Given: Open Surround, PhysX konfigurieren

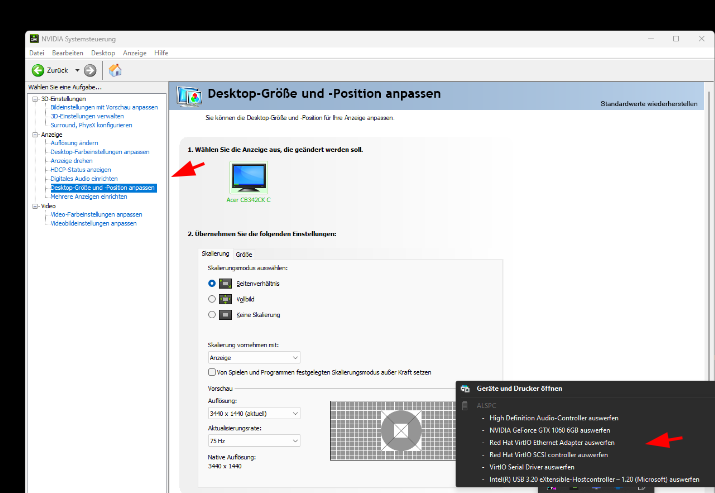Looking at the screenshot, I should (x=91, y=125).
